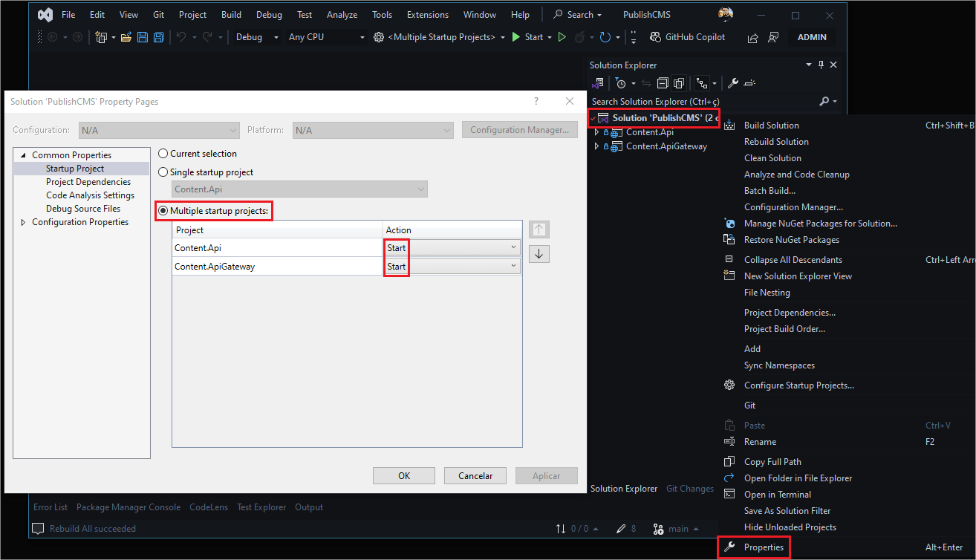Image resolution: width=976 pixels, height=560 pixels.
Task: Select Code Analysis Settings in the tree
Action: coord(91,195)
